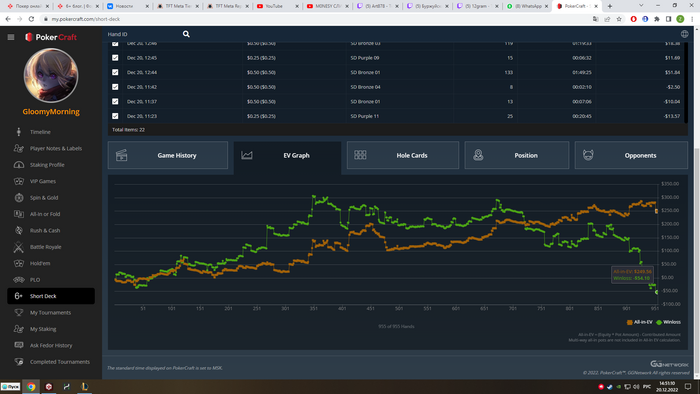This screenshot has width=700, height=394.
Task: Go to Staking Profile
Action: (x=47, y=165)
